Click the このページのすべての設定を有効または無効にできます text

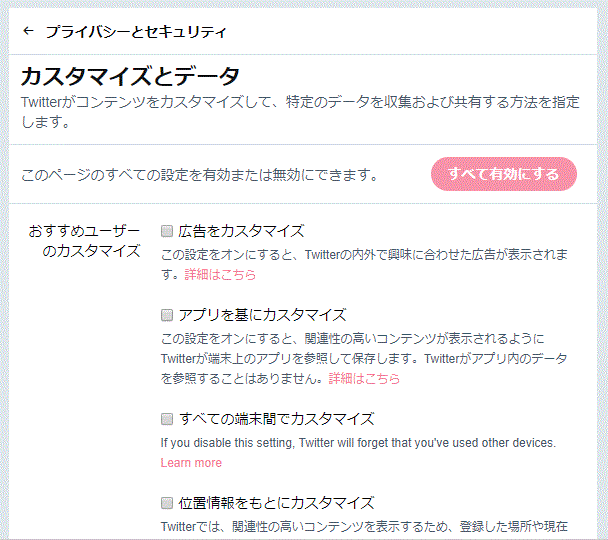pyautogui.click(x=200, y=175)
